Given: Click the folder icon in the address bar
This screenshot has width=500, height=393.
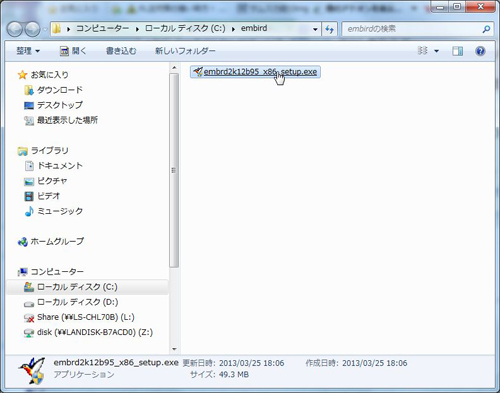Looking at the screenshot, I should click(57, 29).
